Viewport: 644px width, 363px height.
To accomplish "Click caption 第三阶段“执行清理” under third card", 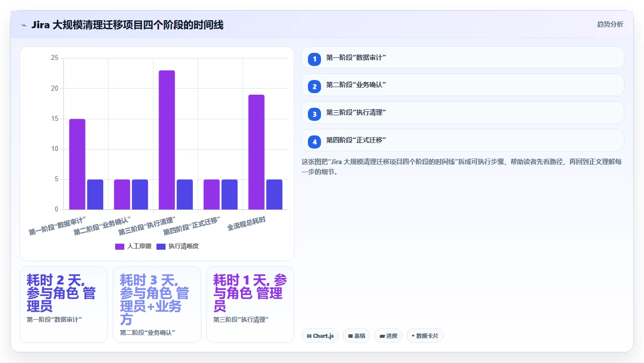I will tap(241, 319).
